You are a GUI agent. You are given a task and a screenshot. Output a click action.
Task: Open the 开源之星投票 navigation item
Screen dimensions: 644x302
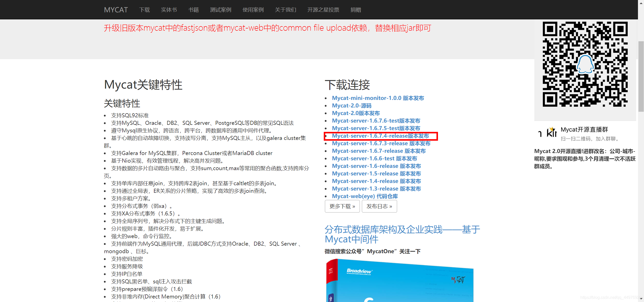point(323,10)
